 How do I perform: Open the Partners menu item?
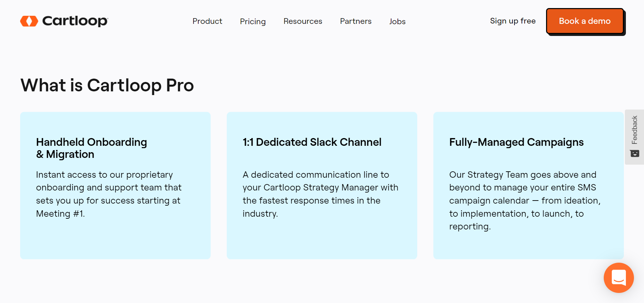pos(356,21)
